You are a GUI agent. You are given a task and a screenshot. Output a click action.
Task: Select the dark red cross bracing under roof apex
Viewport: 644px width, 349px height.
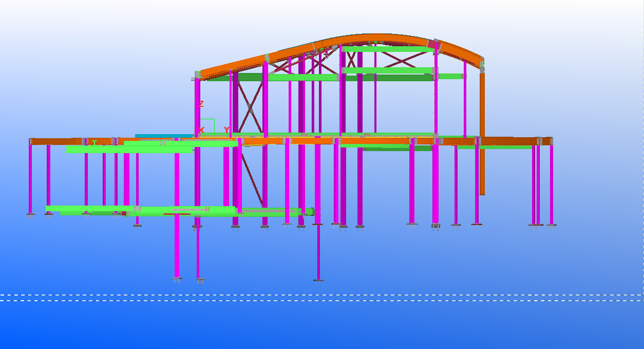click(x=351, y=60)
